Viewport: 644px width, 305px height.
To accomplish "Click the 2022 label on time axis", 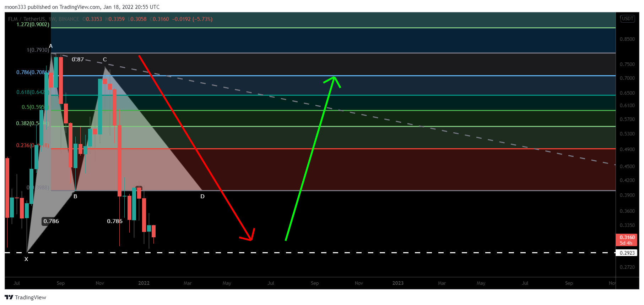I will tap(144, 283).
